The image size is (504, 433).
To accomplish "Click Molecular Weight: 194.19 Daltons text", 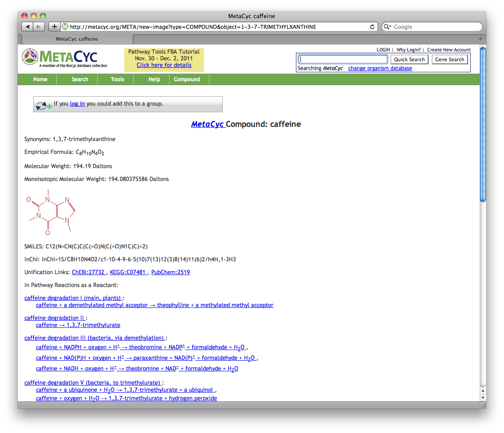I will (x=68, y=166).
